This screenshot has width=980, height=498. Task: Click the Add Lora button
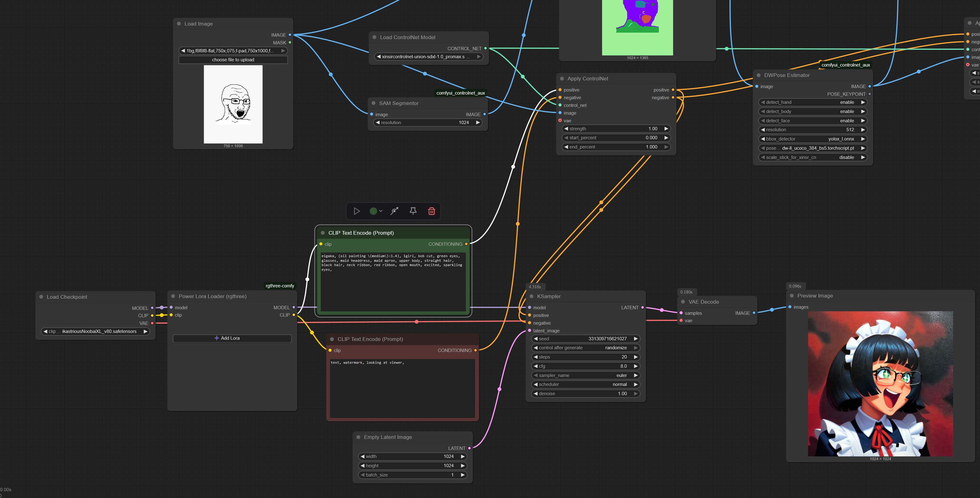coord(232,338)
